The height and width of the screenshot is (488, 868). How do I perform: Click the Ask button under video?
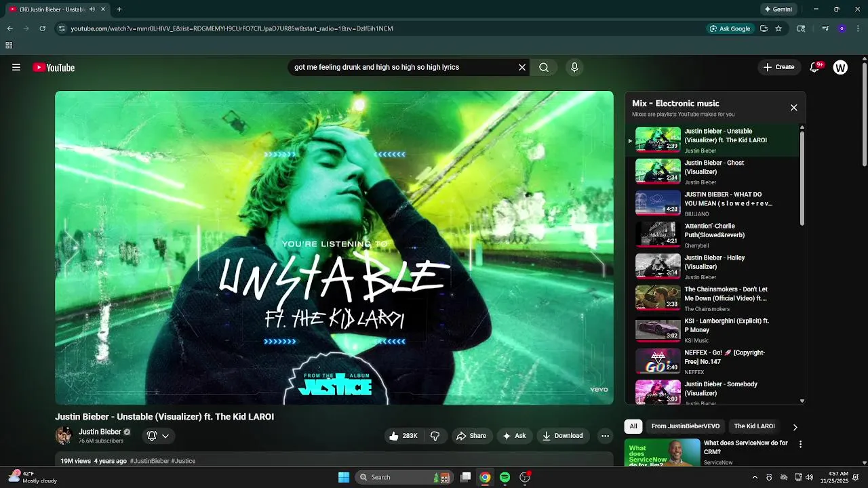tap(514, 436)
